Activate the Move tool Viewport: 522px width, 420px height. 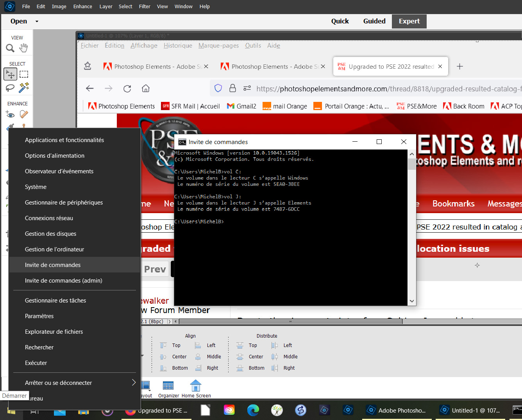click(x=10, y=74)
